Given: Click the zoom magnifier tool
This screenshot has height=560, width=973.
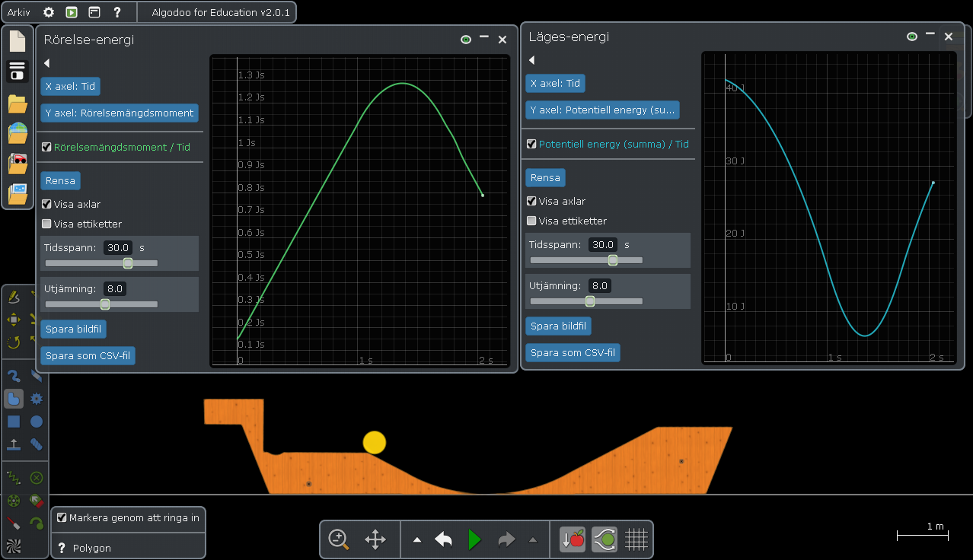Looking at the screenshot, I should click(x=339, y=539).
